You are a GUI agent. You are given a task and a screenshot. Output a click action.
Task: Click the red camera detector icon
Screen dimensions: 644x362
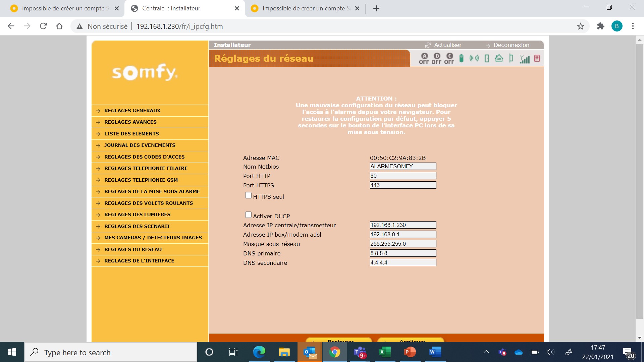[x=537, y=58]
